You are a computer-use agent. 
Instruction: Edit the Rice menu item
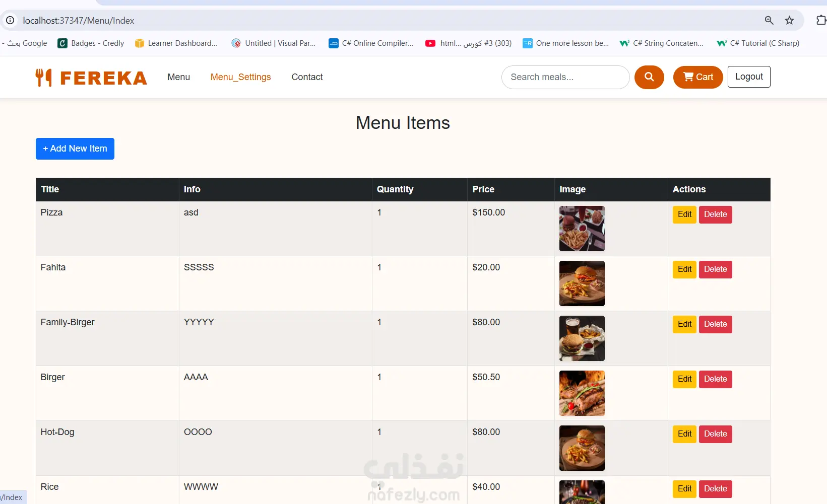tap(684, 489)
